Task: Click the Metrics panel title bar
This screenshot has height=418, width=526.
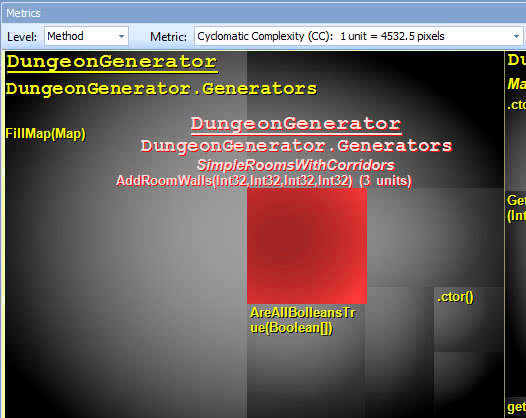Action: 263,13
